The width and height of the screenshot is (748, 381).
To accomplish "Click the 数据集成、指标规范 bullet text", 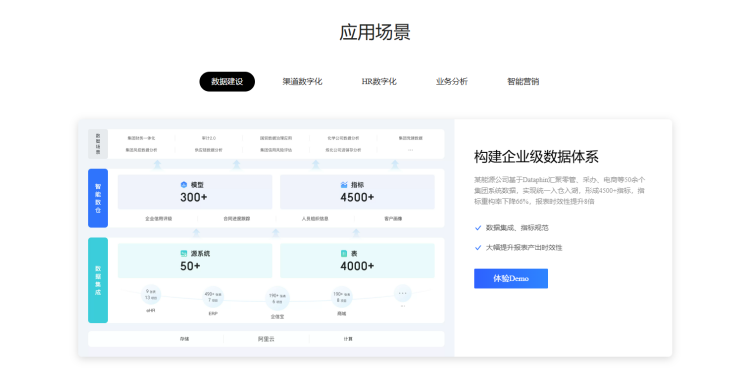I will pyautogui.click(x=517, y=228).
